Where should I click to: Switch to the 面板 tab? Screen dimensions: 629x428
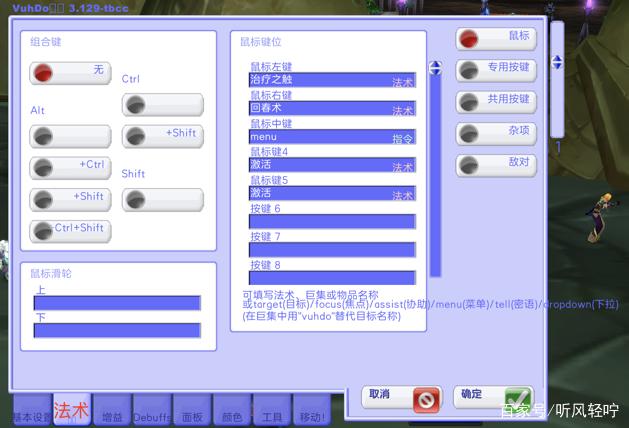click(x=192, y=410)
